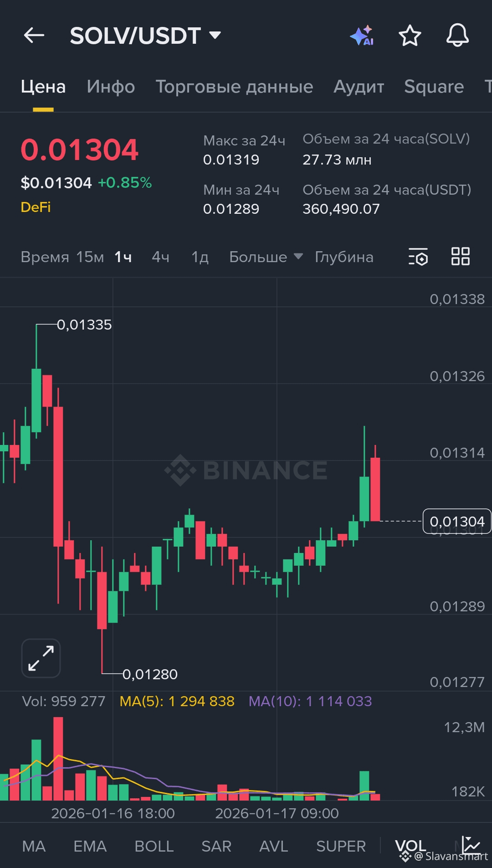Open price alert bell icon
This screenshot has height=868, width=492.
[x=457, y=36]
